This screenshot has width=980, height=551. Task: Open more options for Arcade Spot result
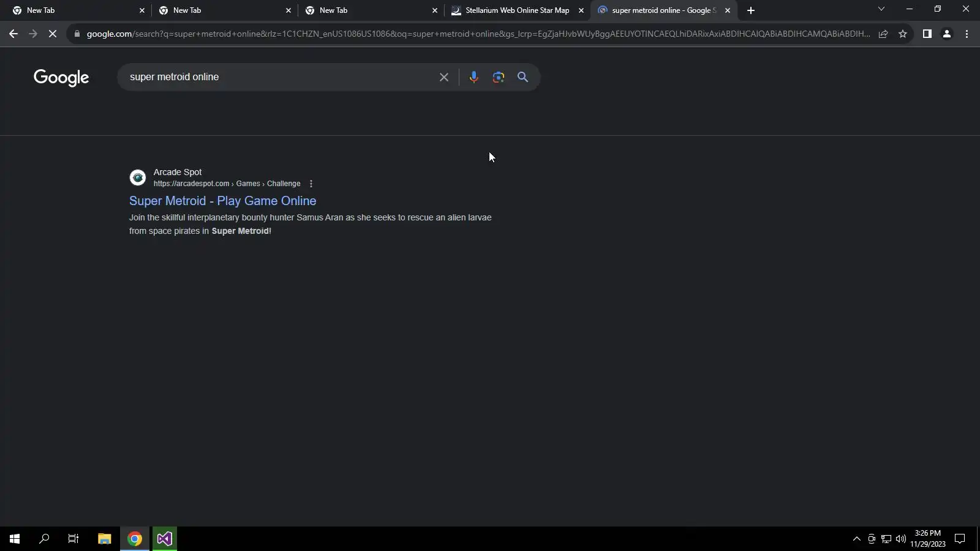pos(311,184)
